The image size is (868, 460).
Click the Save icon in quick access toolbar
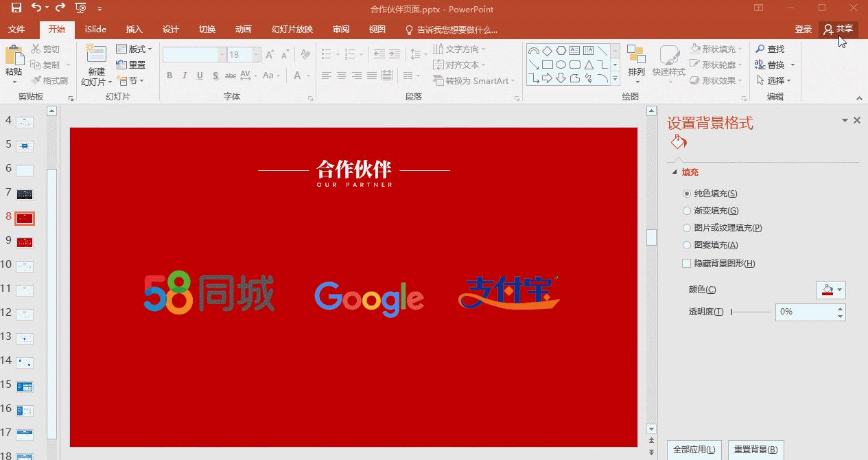tap(16, 8)
